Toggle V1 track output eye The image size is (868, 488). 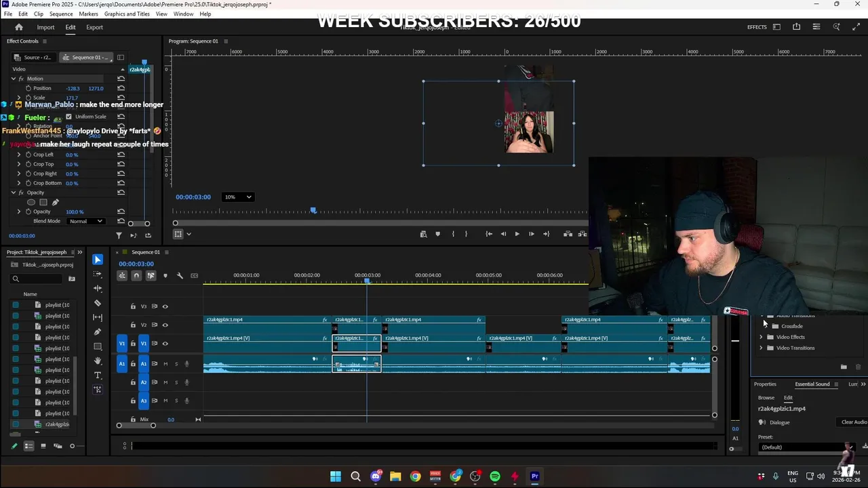click(x=165, y=344)
